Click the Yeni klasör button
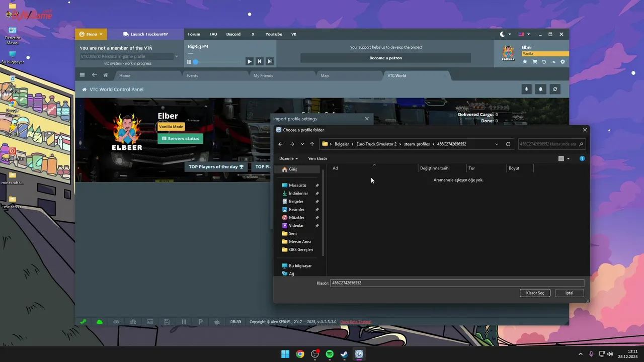Image resolution: width=644 pixels, height=362 pixels. click(x=317, y=158)
